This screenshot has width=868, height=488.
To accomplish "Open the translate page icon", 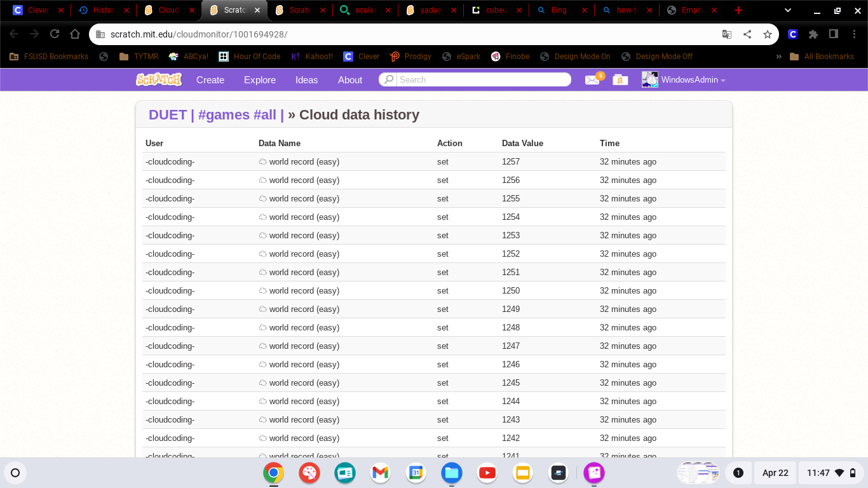I will coord(727,34).
